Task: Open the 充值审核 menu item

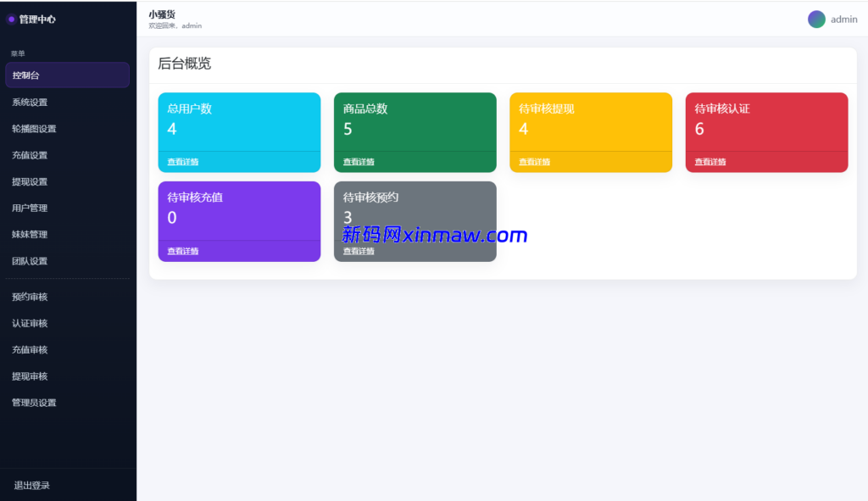Action: pos(67,350)
